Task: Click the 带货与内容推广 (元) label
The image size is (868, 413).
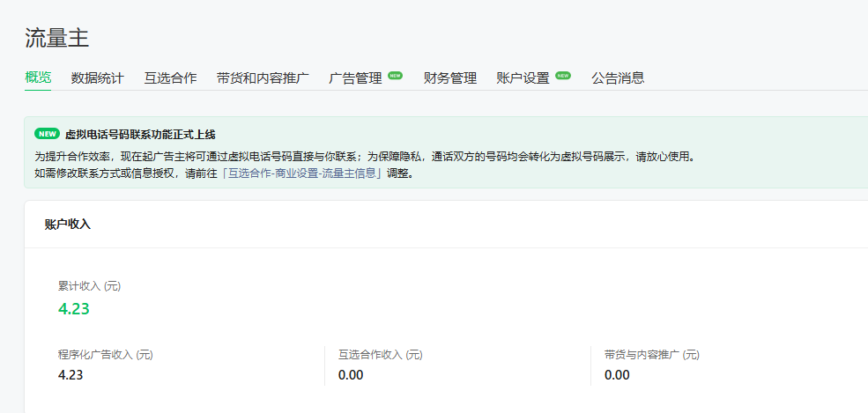Action: click(x=652, y=355)
